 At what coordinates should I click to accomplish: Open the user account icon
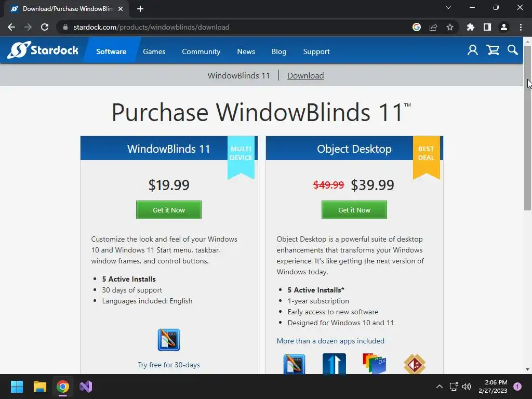coord(473,50)
